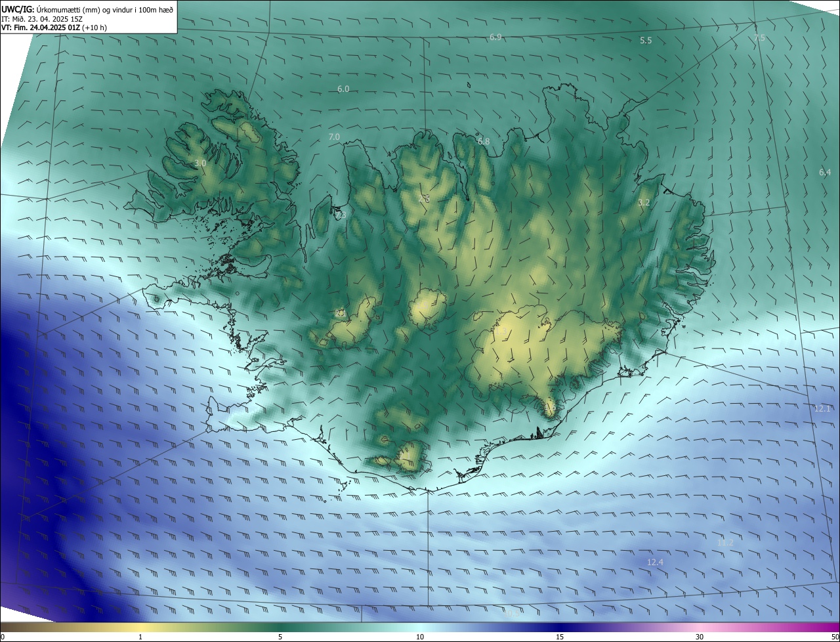Viewport: 840px width, 642px height.
Task: Click the 6.8 value label on map
Action: (484, 142)
